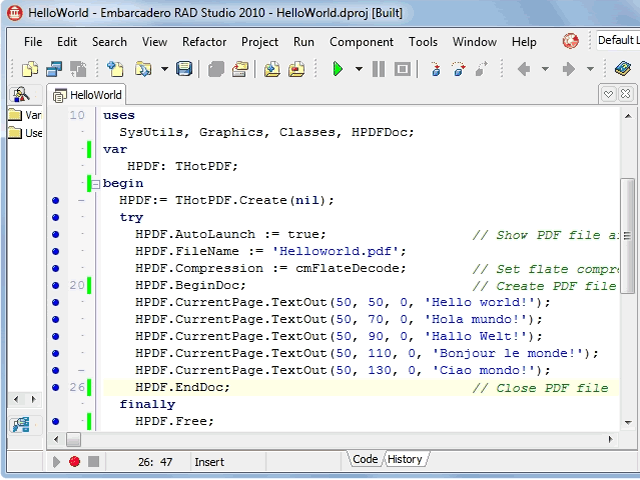The height and width of the screenshot is (480, 640).
Task: Click the green Run button in toolbar
Action: click(338, 69)
